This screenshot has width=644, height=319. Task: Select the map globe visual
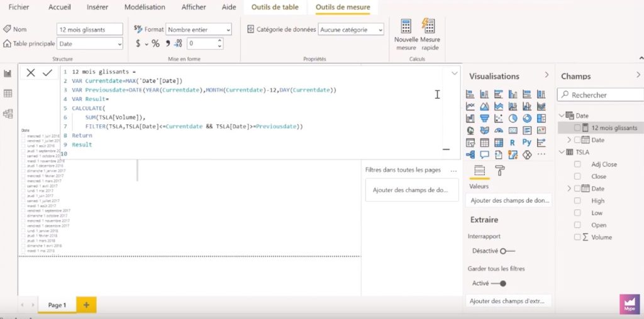(x=470, y=131)
